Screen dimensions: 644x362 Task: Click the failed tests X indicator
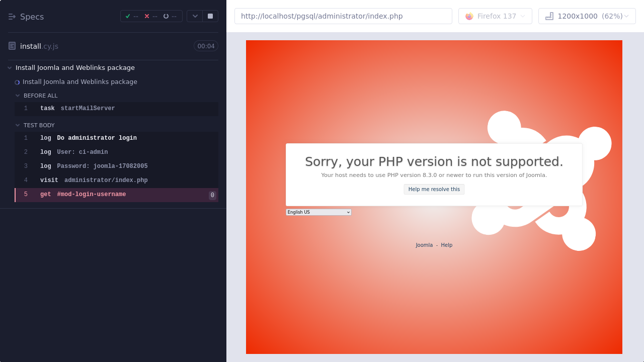pos(147,16)
